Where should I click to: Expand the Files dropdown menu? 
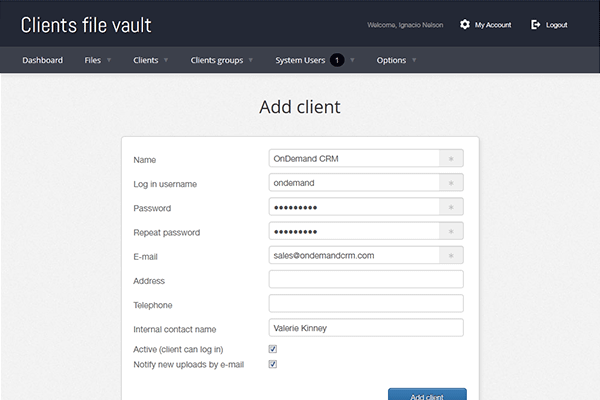pyautogui.click(x=98, y=60)
